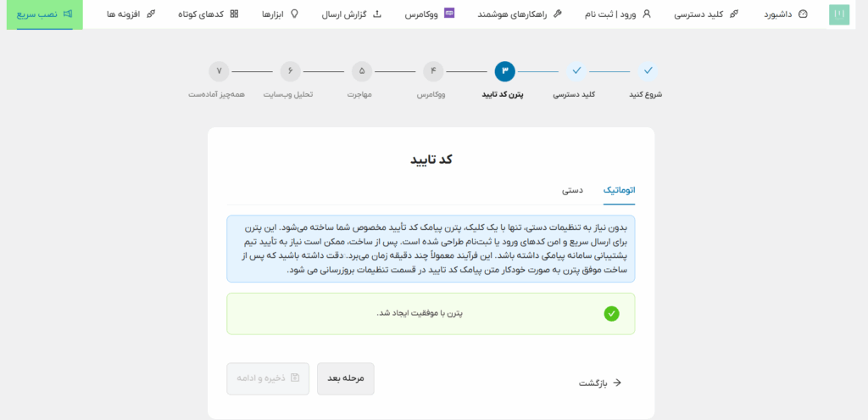The height and width of the screenshot is (420, 868).
Task: Select step 6 تحلیل وب‌سایت circle
Action: [291, 71]
